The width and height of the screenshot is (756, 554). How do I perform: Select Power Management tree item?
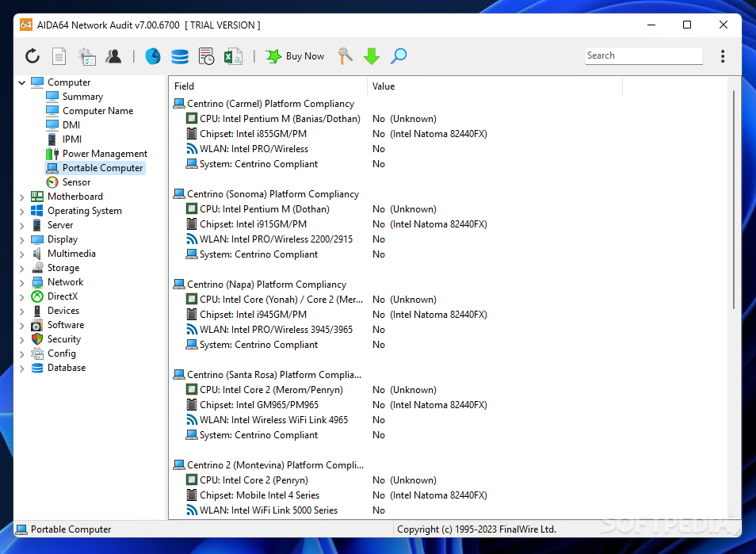(x=105, y=153)
